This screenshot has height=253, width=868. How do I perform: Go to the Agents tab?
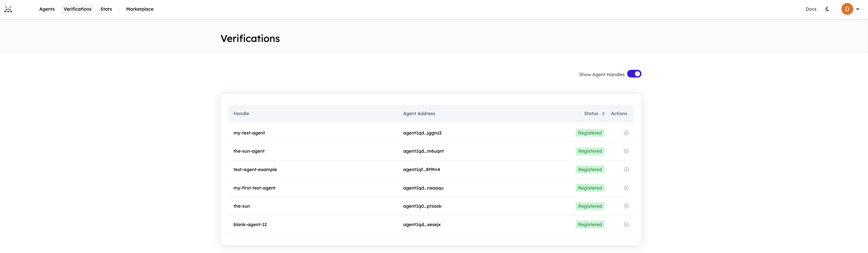[x=47, y=9]
